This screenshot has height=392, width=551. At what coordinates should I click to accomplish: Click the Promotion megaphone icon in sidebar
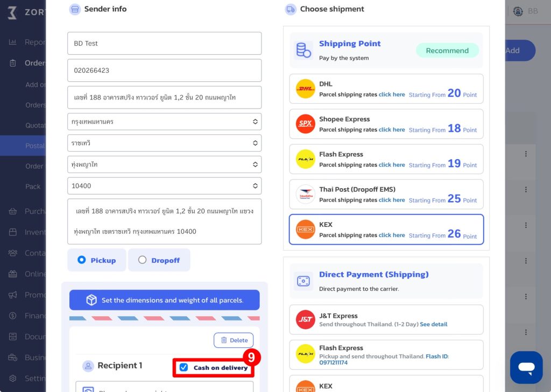(13, 295)
